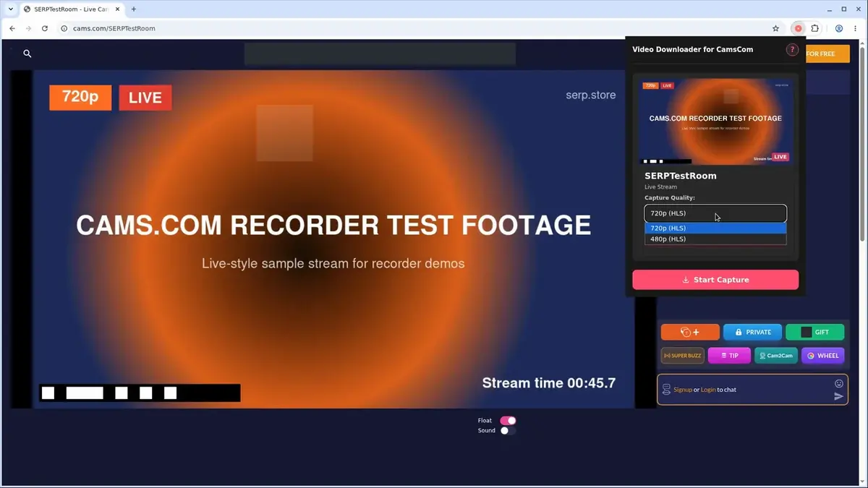The width and height of the screenshot is (868, 488).
Task: Click the search magnifier icon on the page
Action: 27,53
